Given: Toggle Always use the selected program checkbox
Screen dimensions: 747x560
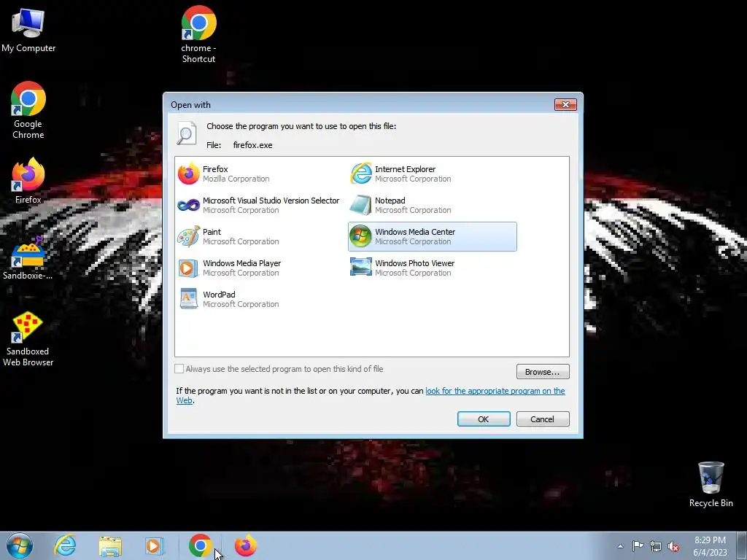Looking at the screenshot, I should point(179,369).
